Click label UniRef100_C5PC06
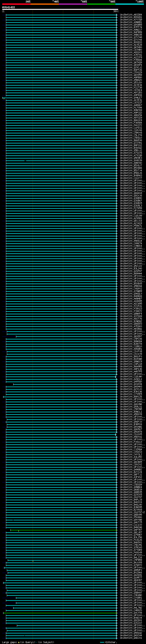Viewport: 146px width, 644px height. 131,339
